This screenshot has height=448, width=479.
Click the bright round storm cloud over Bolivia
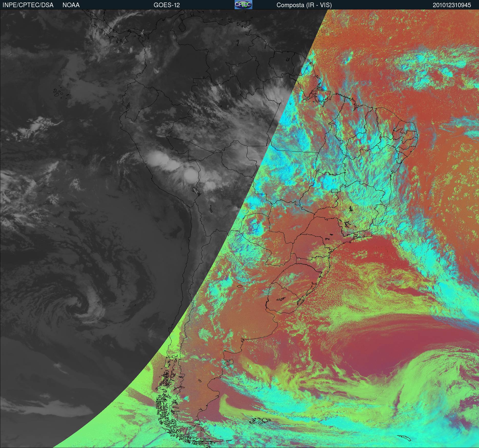click(x=190, y=174)
